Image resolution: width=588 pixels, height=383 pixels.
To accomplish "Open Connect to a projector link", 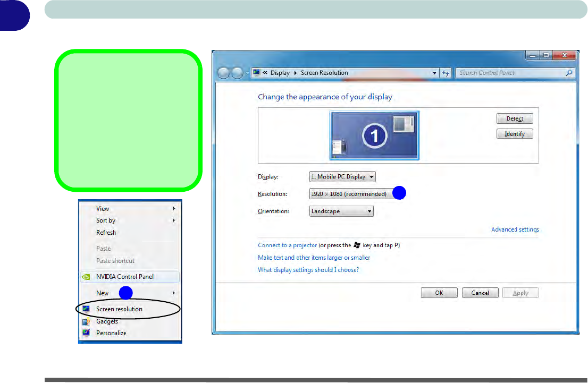I will point(287,245).
